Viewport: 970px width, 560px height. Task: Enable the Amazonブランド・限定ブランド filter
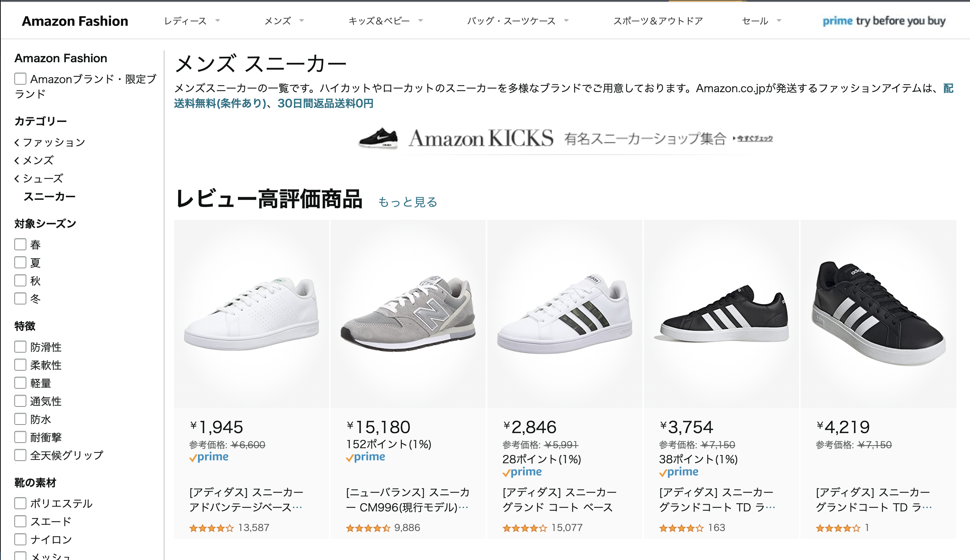tap(20, 78)
